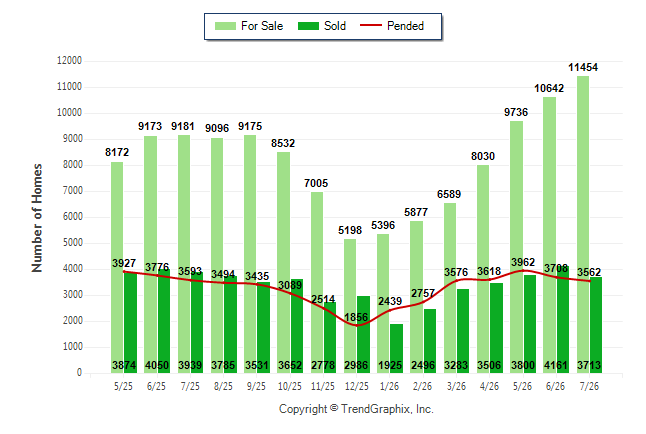Click the light green For Sale legend swatch
The height and width of the screenshot is (434, 646).
[x=225, y=26]
